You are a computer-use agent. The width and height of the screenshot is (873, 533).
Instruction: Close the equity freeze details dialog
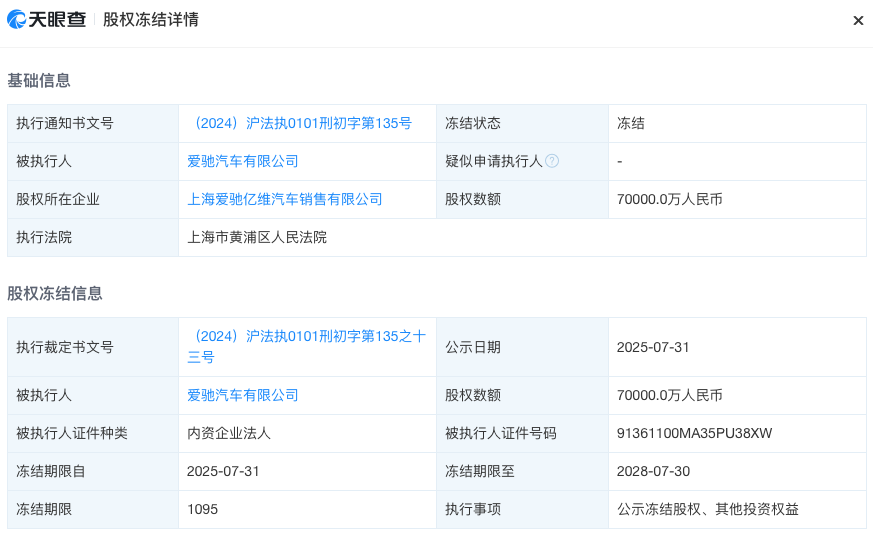click(857, 20)
